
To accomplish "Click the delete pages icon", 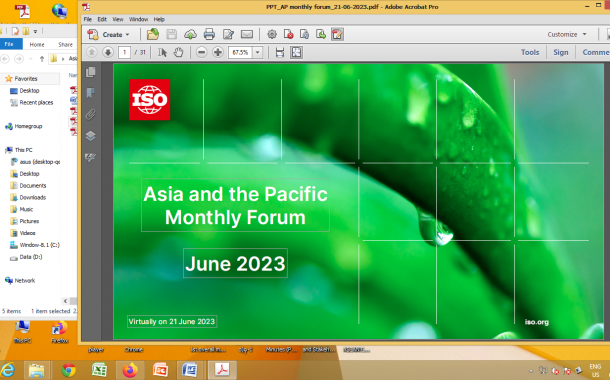I will click(288, 34).
